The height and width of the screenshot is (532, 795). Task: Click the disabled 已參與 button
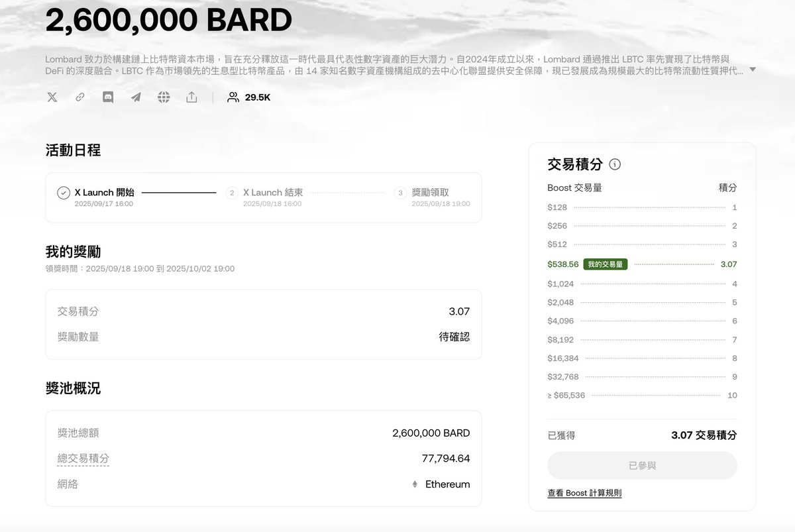pos(642,466)
